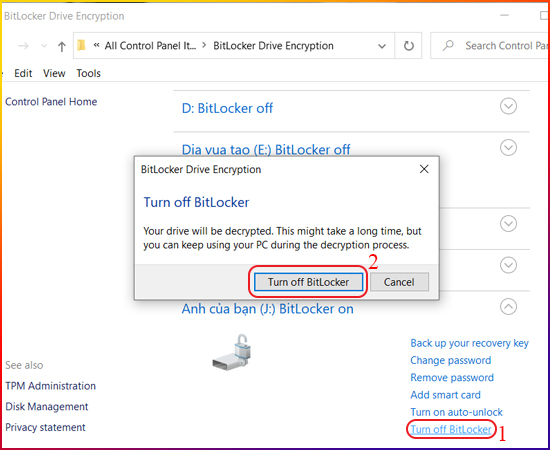Open the Edit menu
Viewport: 550px width, 450px height.
(x=23, y=73)
